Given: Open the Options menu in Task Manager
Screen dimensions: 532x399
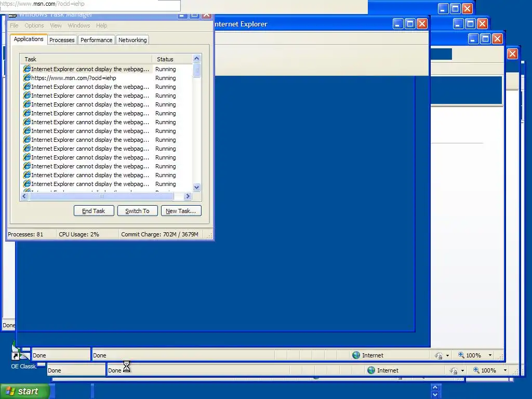Looking at the screenshot, I should [x=34, y=26].
